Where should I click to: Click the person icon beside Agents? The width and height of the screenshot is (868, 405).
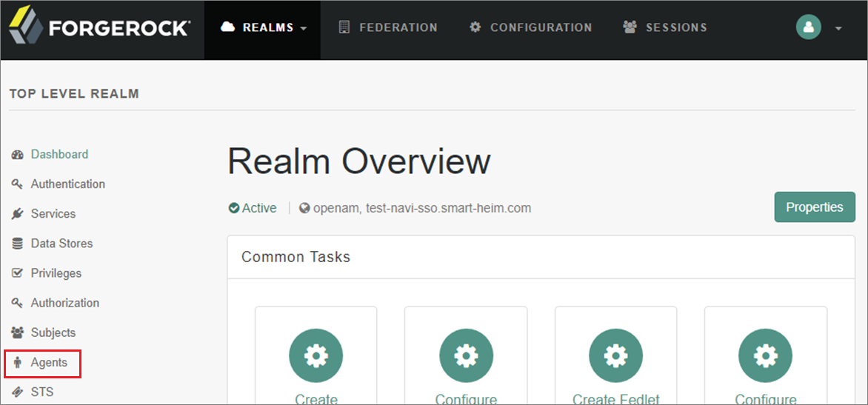coord(18,363)
